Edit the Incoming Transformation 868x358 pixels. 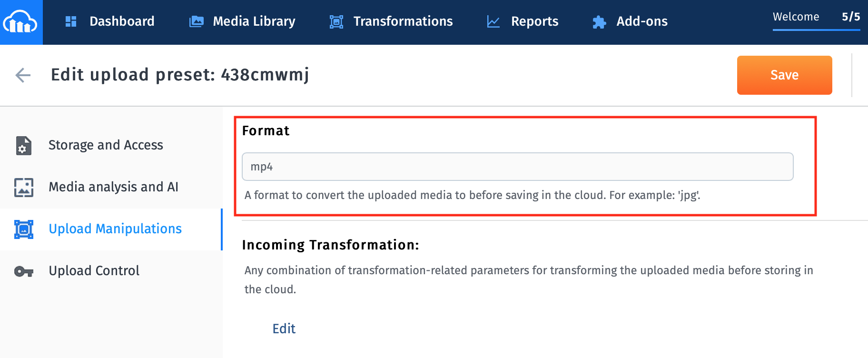(x=284, y=329)
